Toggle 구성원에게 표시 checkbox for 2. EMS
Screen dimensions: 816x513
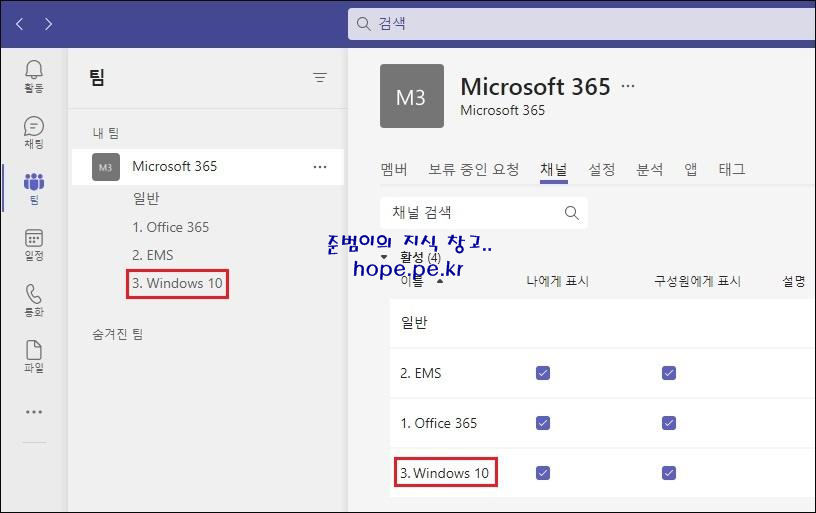(669, 373)
